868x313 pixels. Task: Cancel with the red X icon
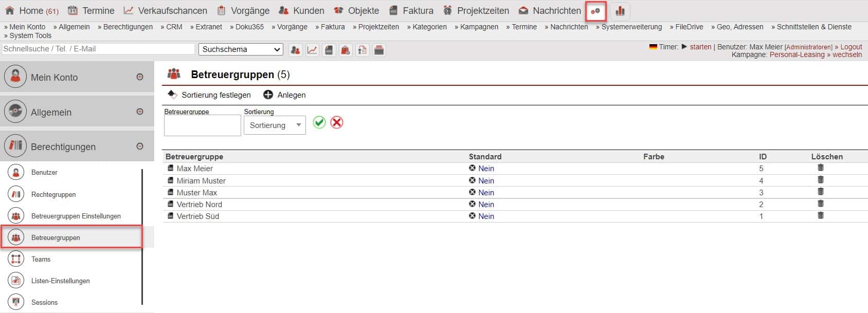[337, 122]
